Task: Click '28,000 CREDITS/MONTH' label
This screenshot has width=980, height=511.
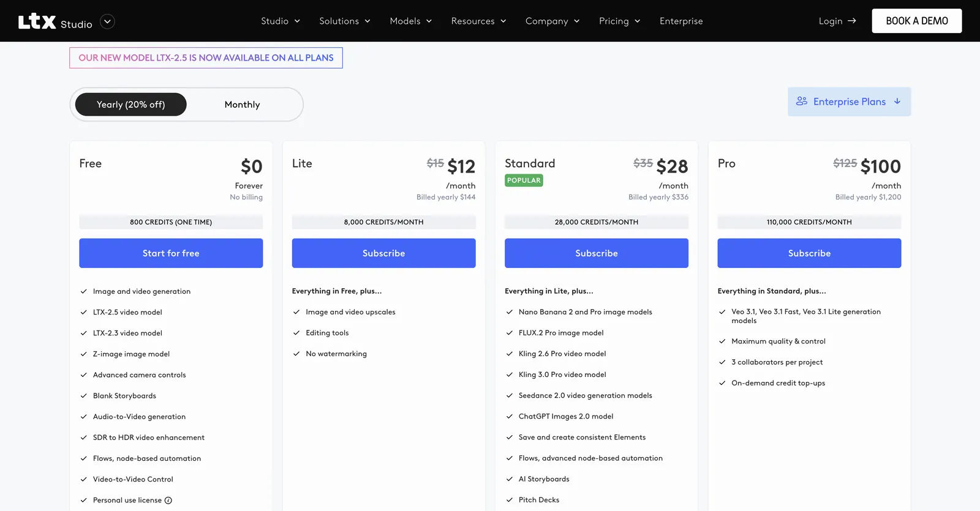Action: tap(597, 222)
